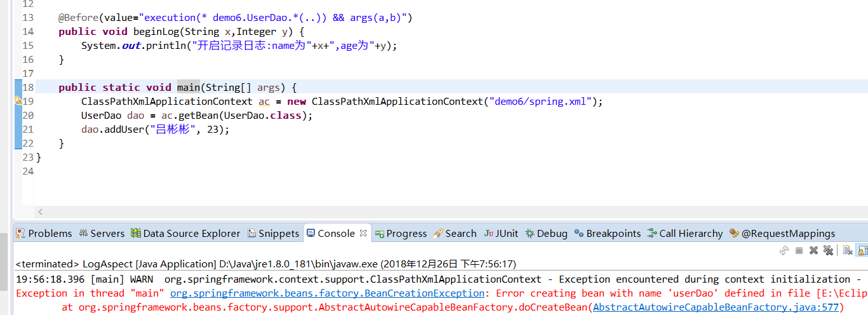Click the highlighted main method name
The height and width of the screenshot is (315, 868).
189,87
